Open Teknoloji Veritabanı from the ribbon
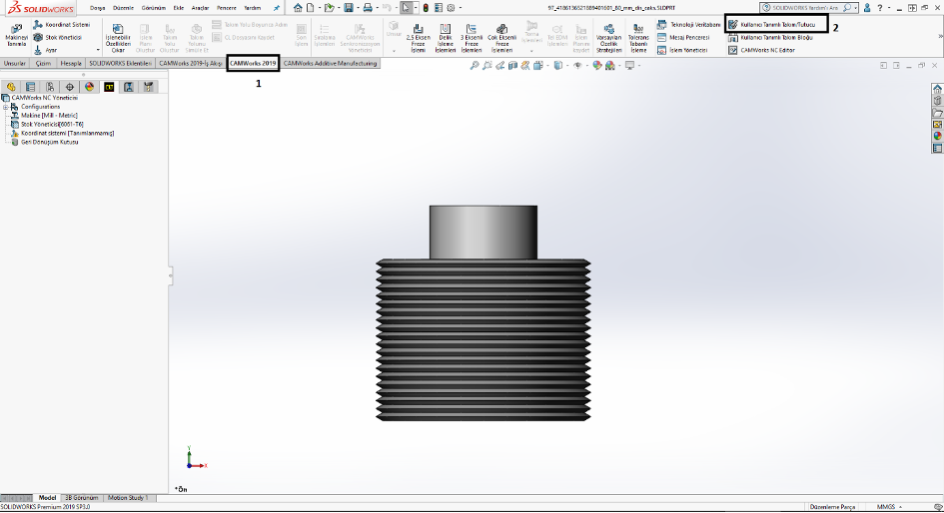This screenshot has height=513, width=944. pos(689,24)
